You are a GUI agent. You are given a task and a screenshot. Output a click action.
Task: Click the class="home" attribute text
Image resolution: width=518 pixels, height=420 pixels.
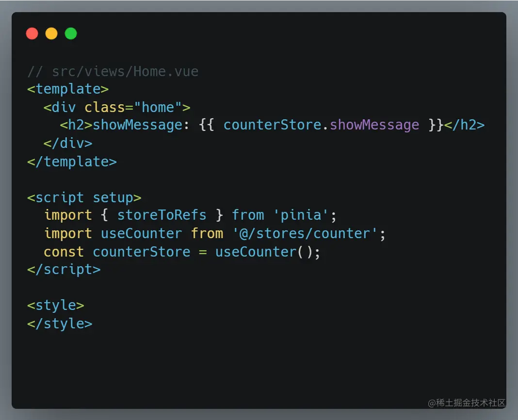click(133, 107)
